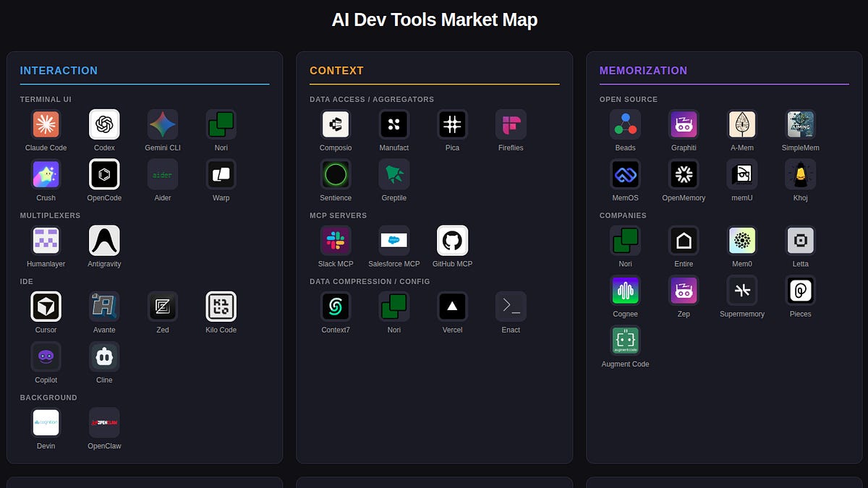Screen dimensions: 868x488
Task: Click the Antigravity multiplexer icon
Action: pos(104,241)
